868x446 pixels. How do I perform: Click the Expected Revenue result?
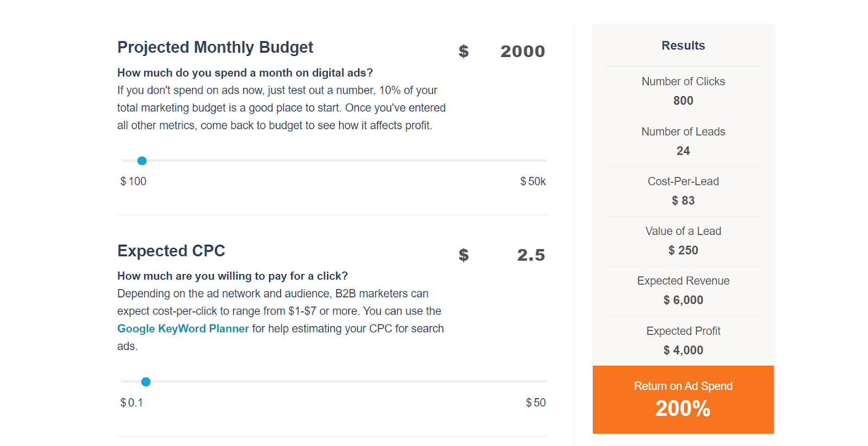pyautogui.click(x=683, y=290)
